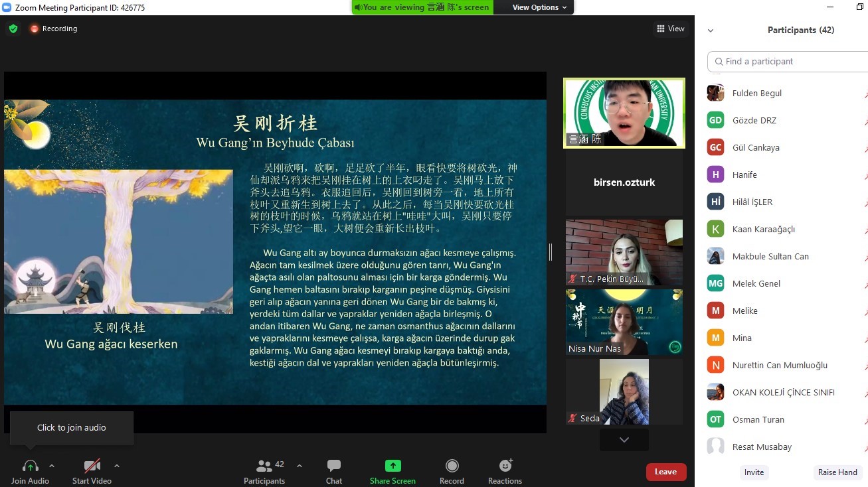Open the View Options dropdown
868x487 pixels.
click(539, 7)
